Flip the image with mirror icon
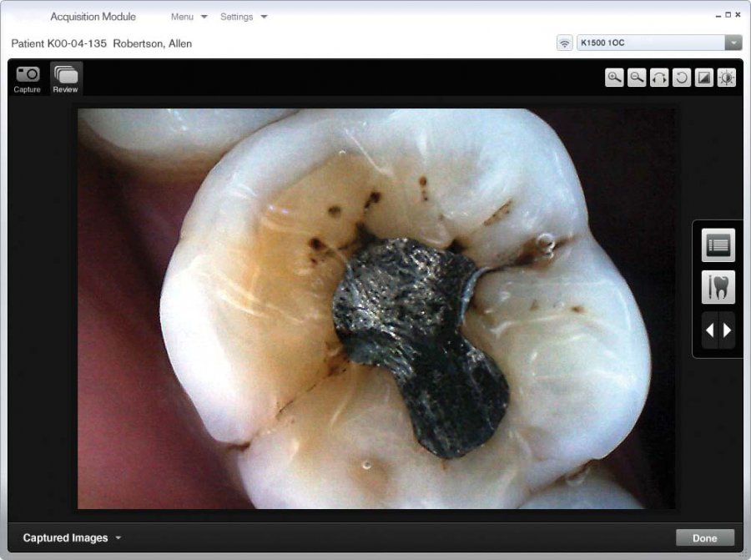 [x=659, y=78]
